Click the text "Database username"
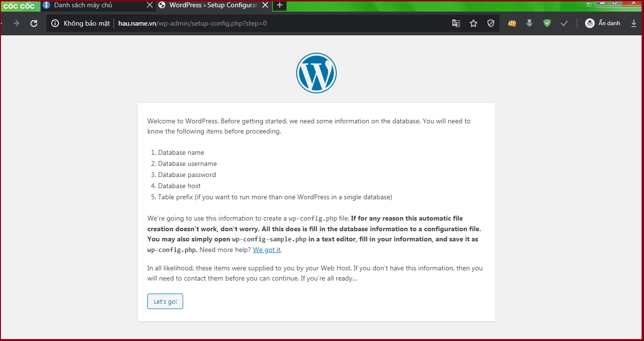The width and height of the screenshot is (644, 341). pos(187,163)
